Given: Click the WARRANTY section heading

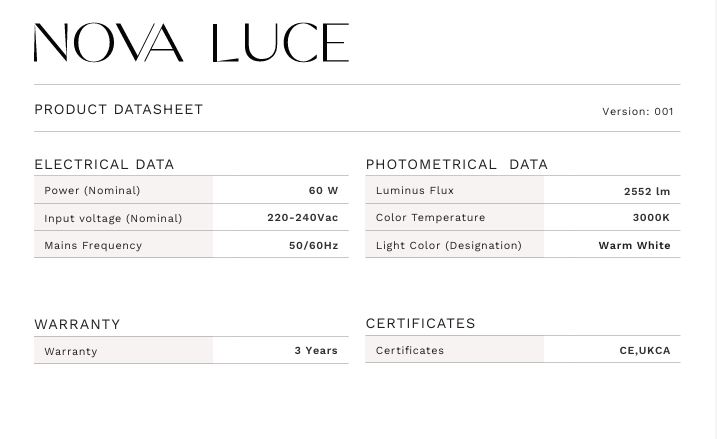Looking at the screenshot, I should (77, 325).
